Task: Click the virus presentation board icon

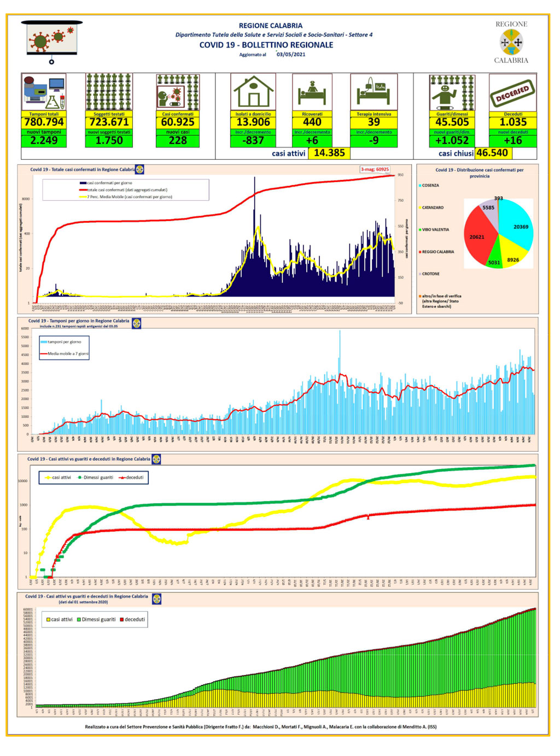Action: click(51, 42)
